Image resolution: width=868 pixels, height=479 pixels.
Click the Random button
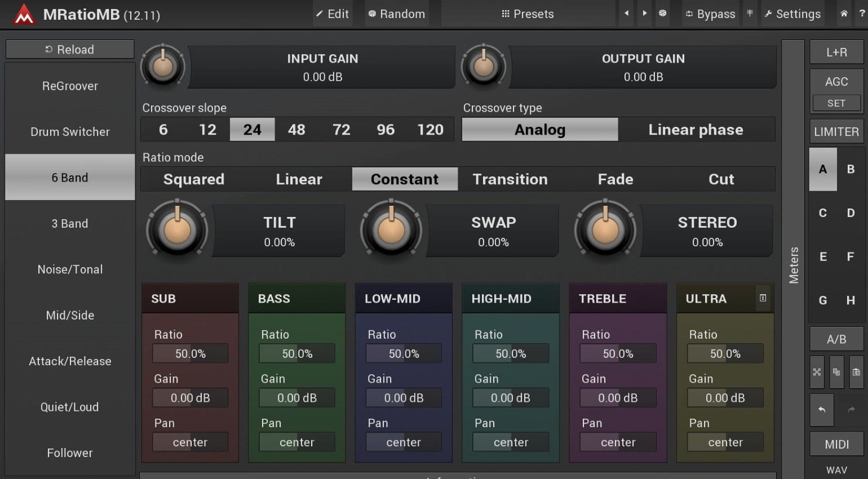[396, 14]
